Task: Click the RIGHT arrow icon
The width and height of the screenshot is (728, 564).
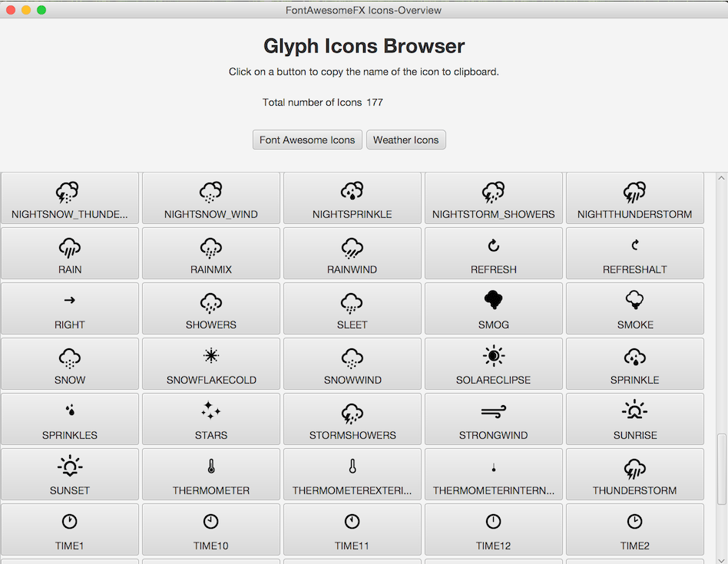Action: (70, 300)
